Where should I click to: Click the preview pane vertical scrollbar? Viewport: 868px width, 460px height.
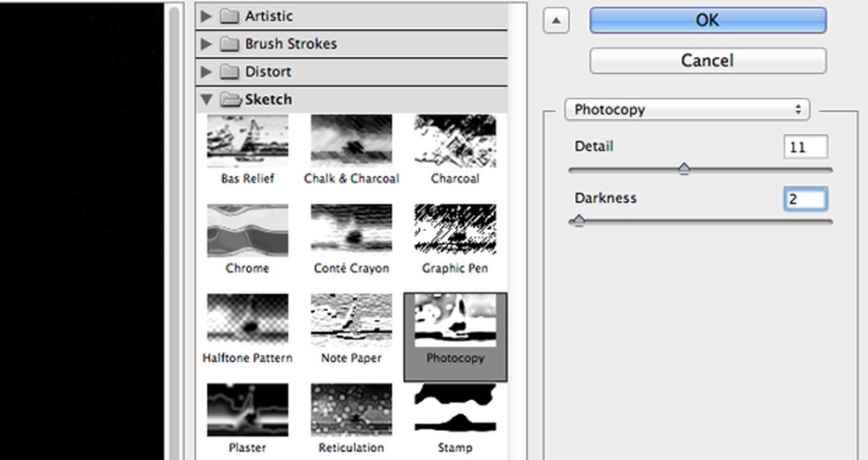(x=175, y=233)
